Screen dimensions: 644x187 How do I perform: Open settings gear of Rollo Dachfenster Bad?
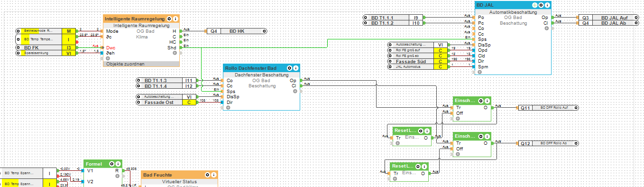tap(289, 68)
